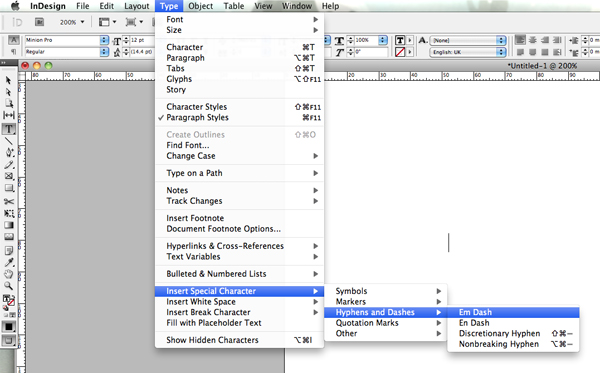The height and width of the screenshot is (373, 600).
Task: Click the leading 14.4 pt field
Action: click(x=142, y=52)
